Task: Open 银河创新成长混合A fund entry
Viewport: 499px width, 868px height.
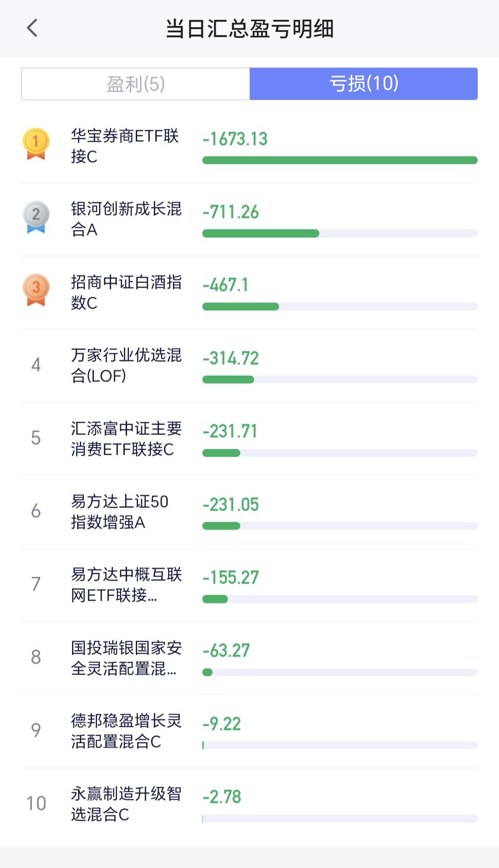Action: coord(249,219)
